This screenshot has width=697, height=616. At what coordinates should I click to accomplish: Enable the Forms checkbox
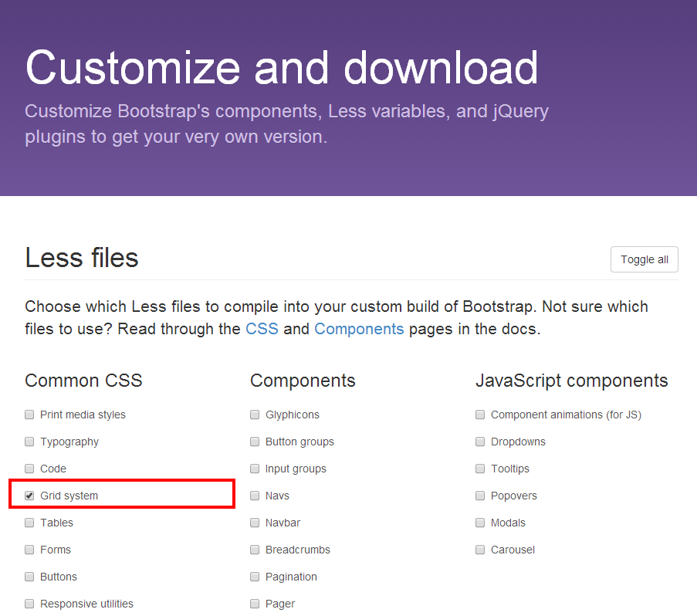29,550
